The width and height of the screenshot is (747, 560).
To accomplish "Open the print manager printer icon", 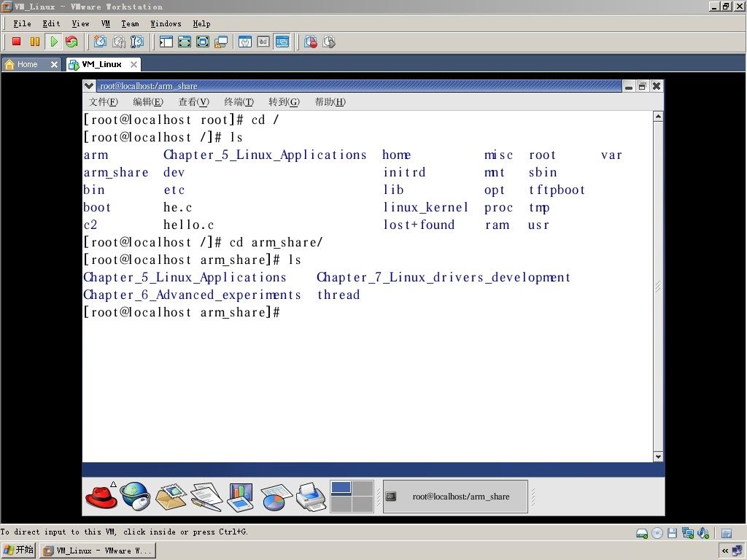I will [x=311, y=497].
